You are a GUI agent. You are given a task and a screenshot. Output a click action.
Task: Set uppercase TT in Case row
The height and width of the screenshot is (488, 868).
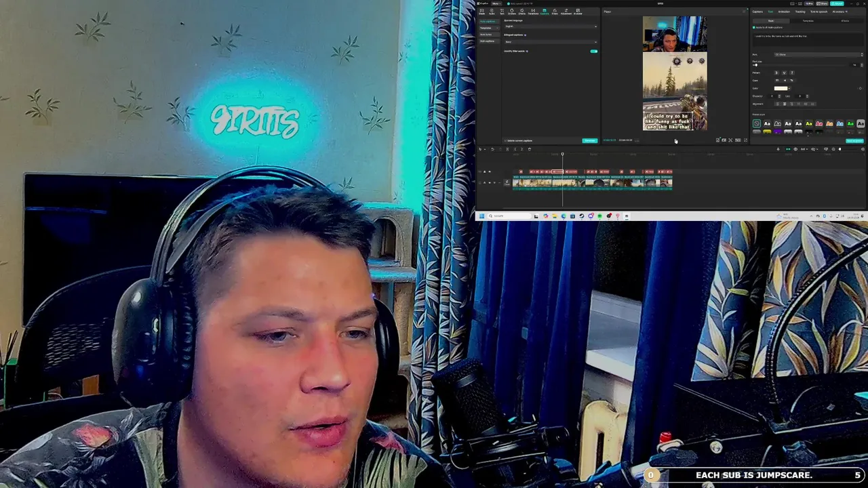(777, 80)
